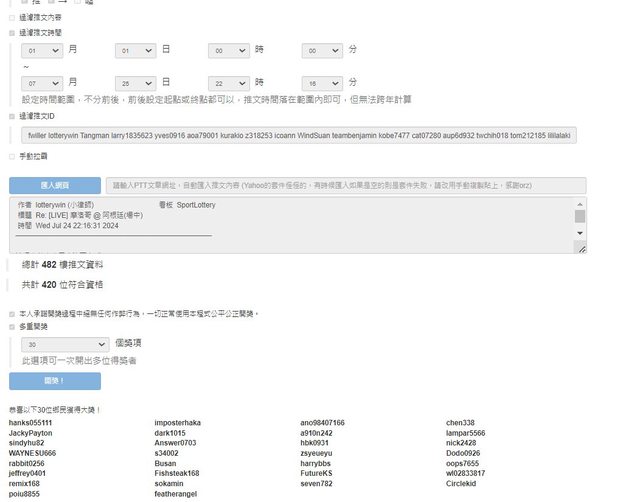Open the end hour dropdown showing 22
640x502 pixels.
[230, 83]
